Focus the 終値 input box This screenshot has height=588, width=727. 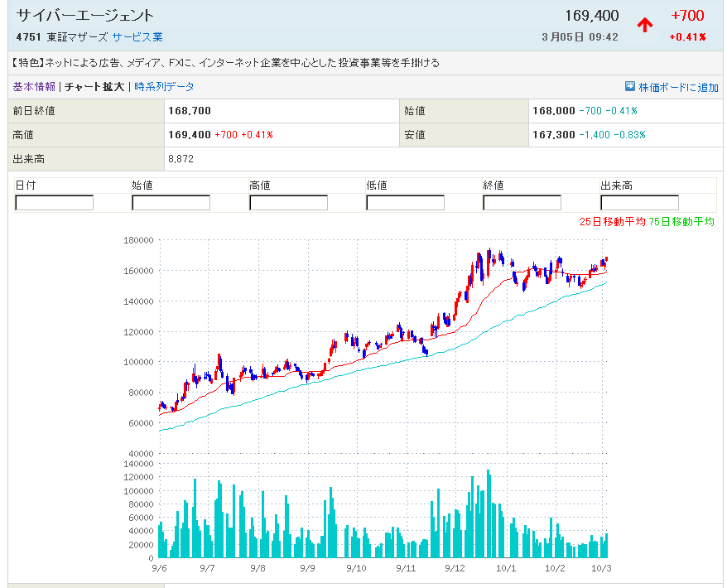[x=522, y=203]
